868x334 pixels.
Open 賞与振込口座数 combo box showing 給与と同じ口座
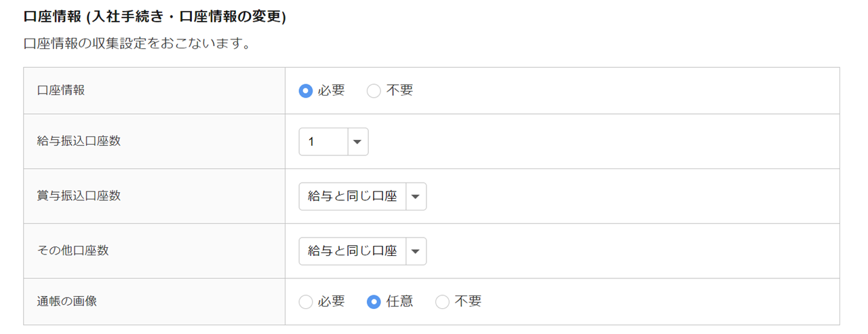click(x=352, y=197)
